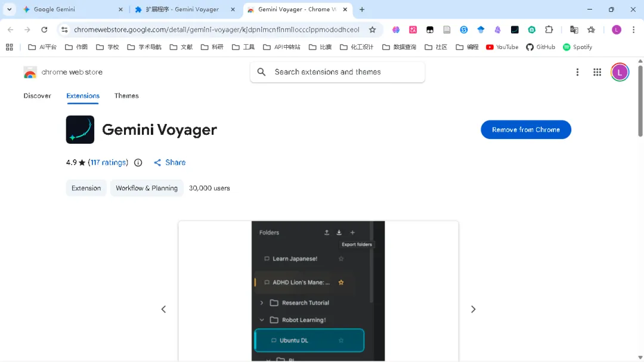Image resolution: width=644 pixels, height=362 pixels.
Task: View site information icon in address bar
Action: click(64, 30)
